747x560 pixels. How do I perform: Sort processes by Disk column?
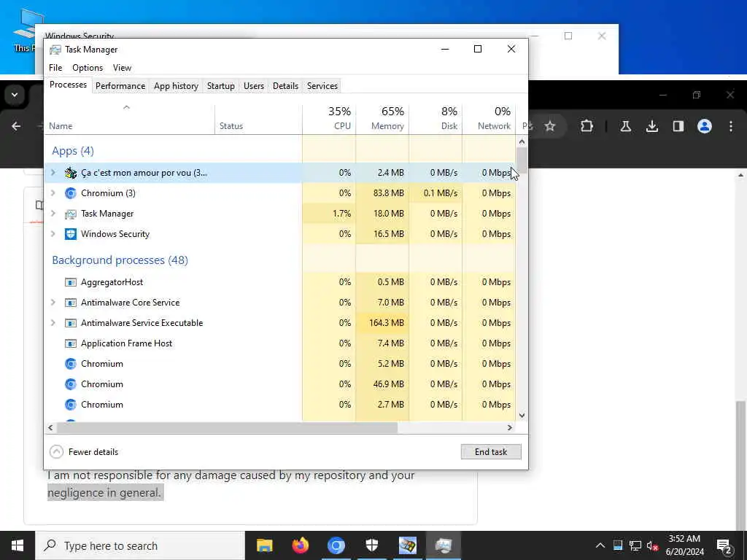(x=436, y=119)
